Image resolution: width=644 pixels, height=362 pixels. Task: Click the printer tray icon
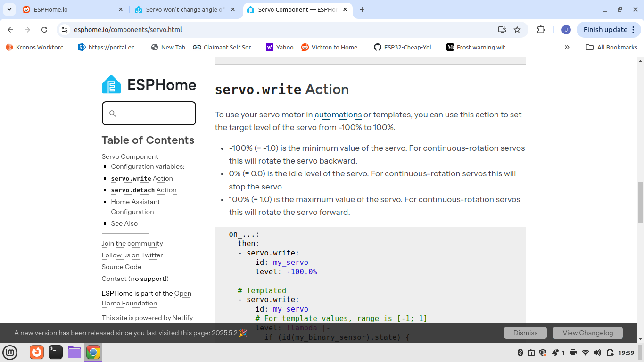(x=573, y=353)
